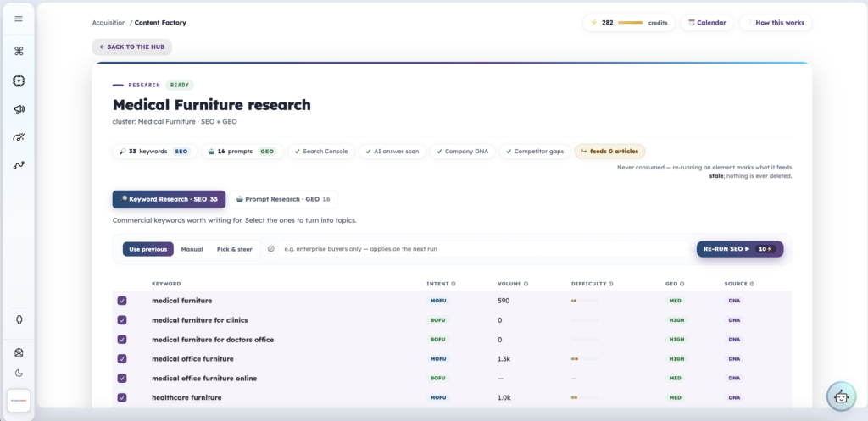
Task: Click the KEYWORD column header
Action: pos(166,284)
